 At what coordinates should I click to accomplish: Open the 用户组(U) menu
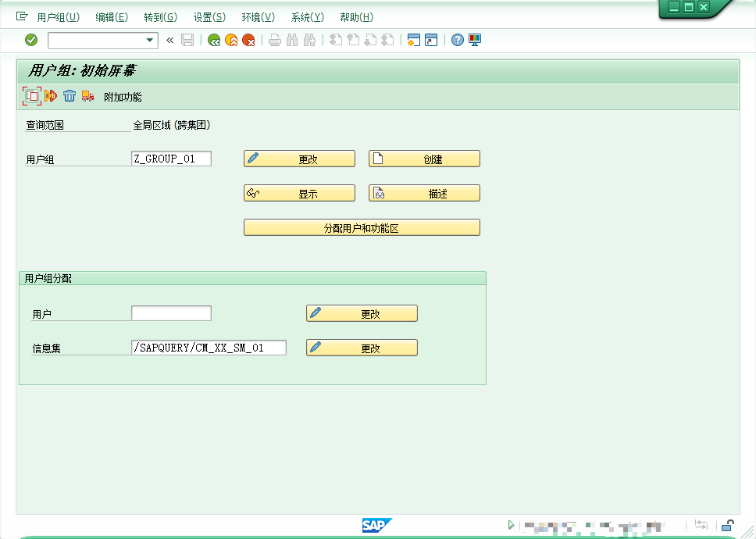59,17
